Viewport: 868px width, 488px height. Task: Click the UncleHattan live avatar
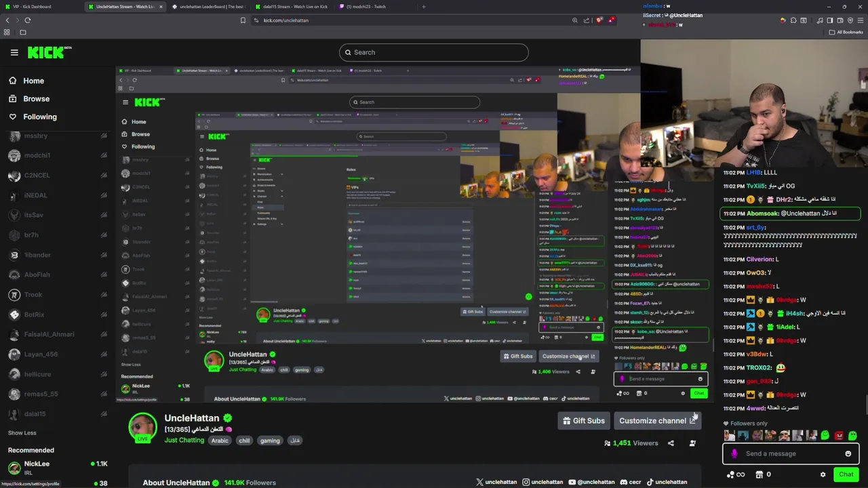tap(143, 428)
